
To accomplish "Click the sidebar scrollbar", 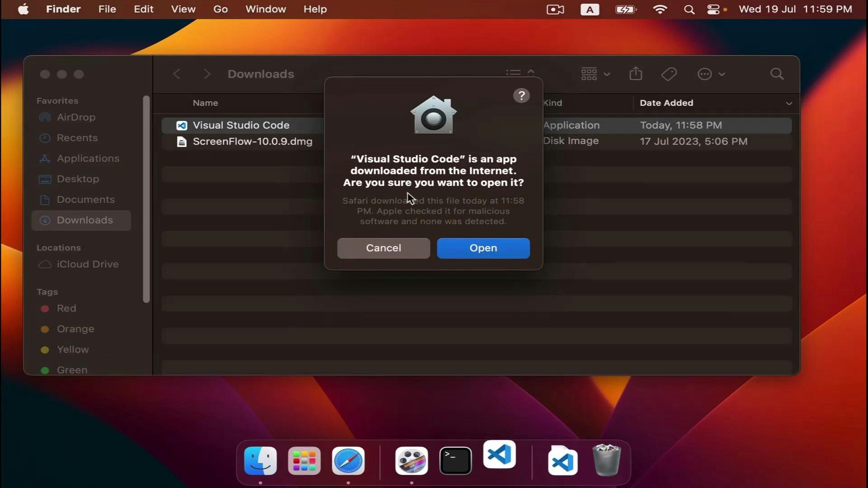I will [x=146, y=199].
